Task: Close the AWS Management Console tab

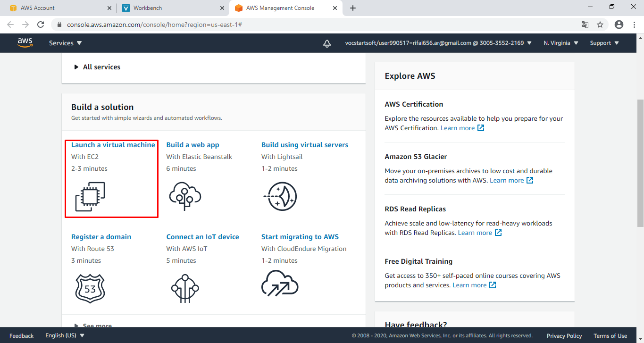Action: click(x=335, y=8)
